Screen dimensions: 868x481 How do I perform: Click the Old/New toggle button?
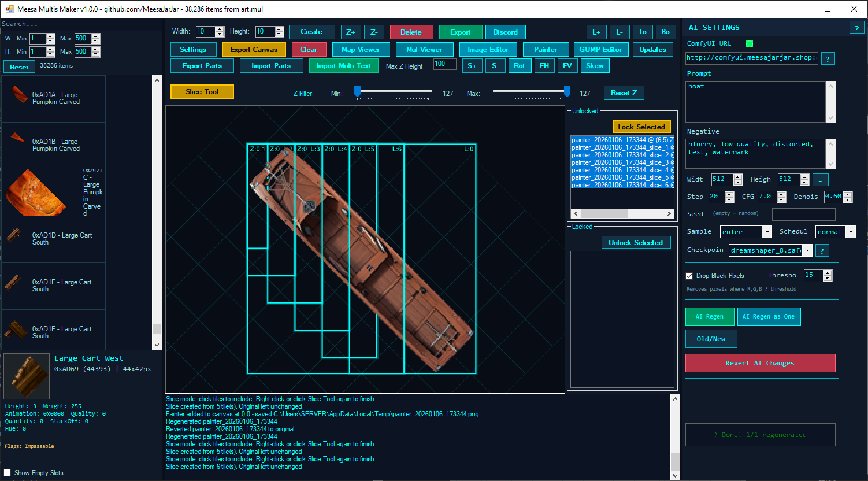(x=710, y=339)
